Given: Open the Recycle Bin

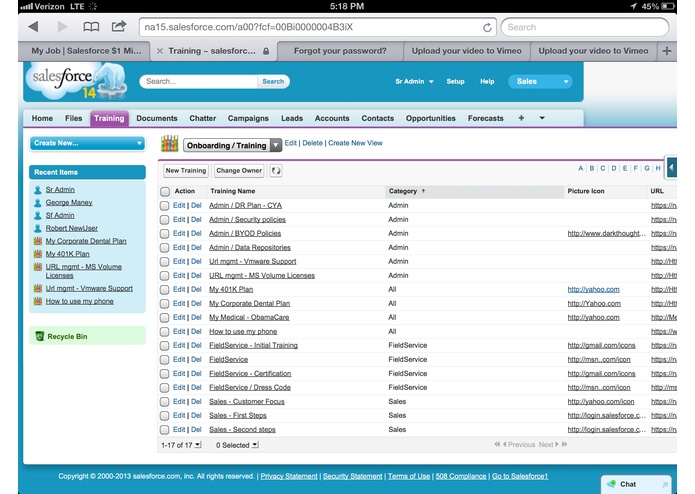Looking at the screenshot, I should tap(67, 337).
